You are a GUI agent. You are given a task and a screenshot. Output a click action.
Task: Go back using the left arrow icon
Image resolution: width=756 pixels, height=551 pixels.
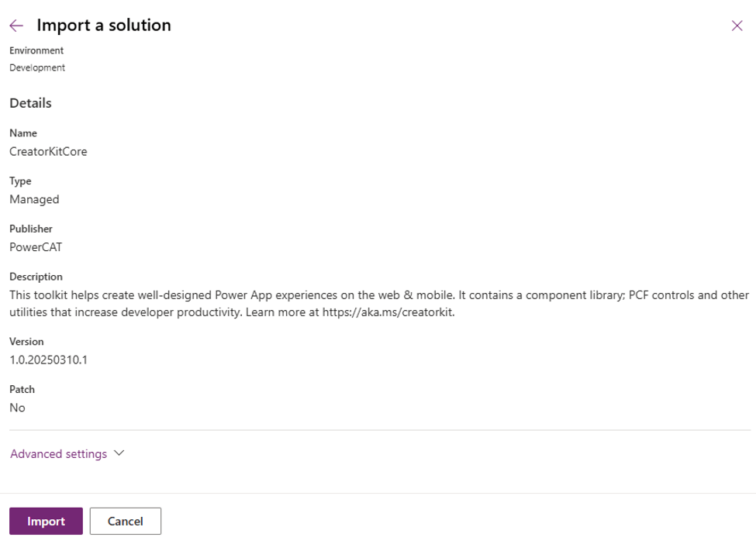(x=16, y=26)
